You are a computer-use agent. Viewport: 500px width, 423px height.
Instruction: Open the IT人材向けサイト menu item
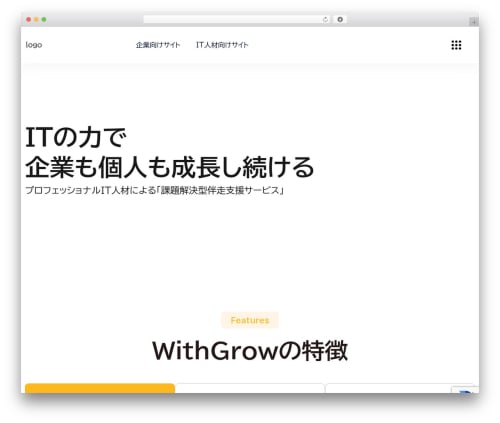pos(222,45)
